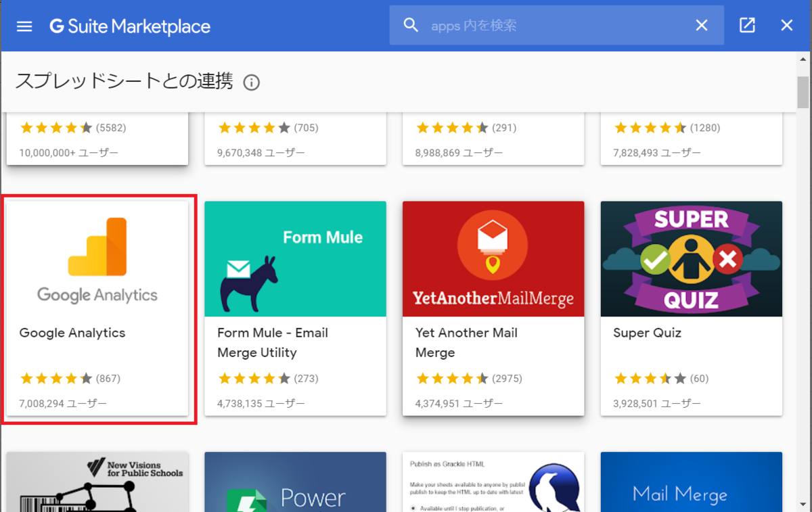Click the star rating with (5582) reviews
Screen dimensions: 812x512
pos(73,128)
